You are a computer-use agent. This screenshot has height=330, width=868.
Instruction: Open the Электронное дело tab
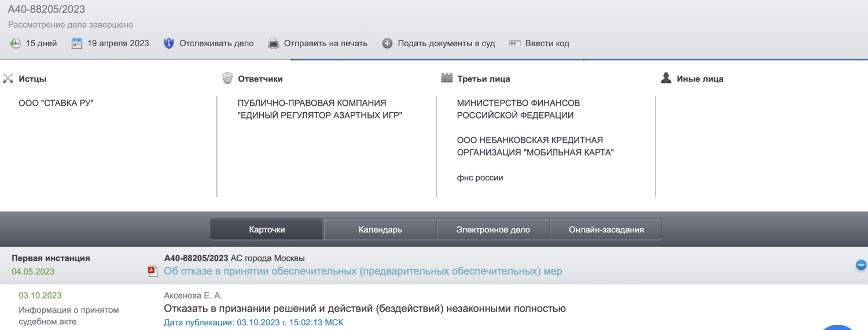click(x=492, y=229)
